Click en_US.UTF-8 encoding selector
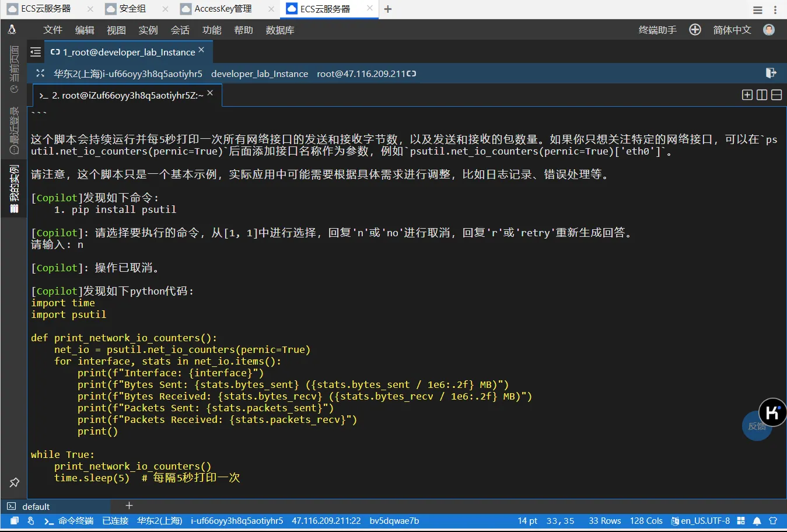 701,521
